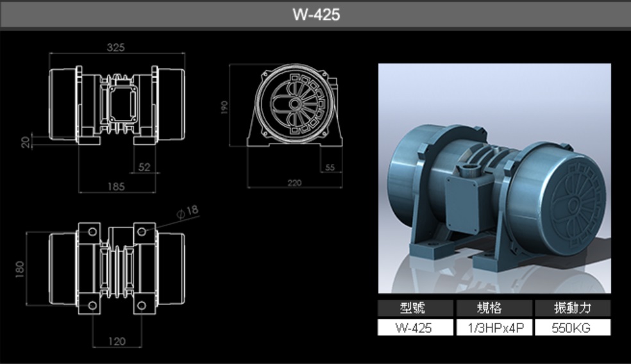Open the blue 3D motor render image
Viewport: 631px width, 364px height.
[494, 178]
